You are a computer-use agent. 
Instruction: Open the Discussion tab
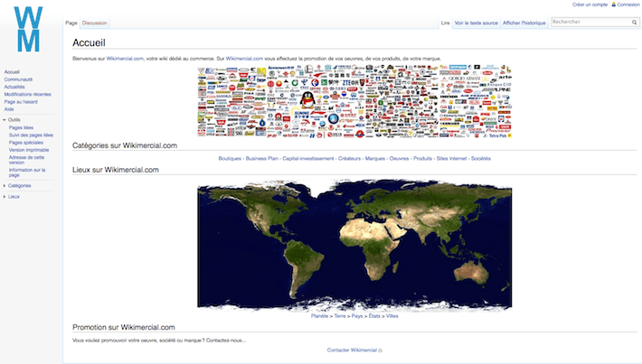point(95,23)
